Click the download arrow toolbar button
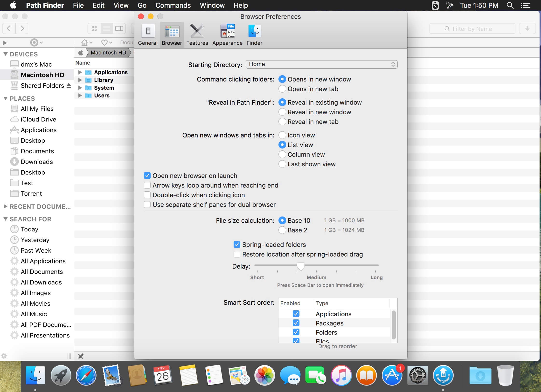This screenshot has width=541, height=392. (527, 28)
